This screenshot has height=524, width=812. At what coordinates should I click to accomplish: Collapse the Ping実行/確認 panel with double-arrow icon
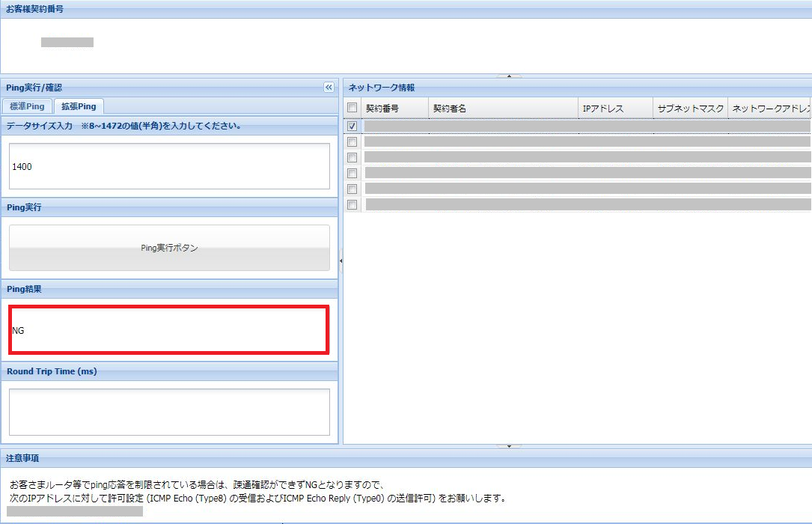pos(329,88)
